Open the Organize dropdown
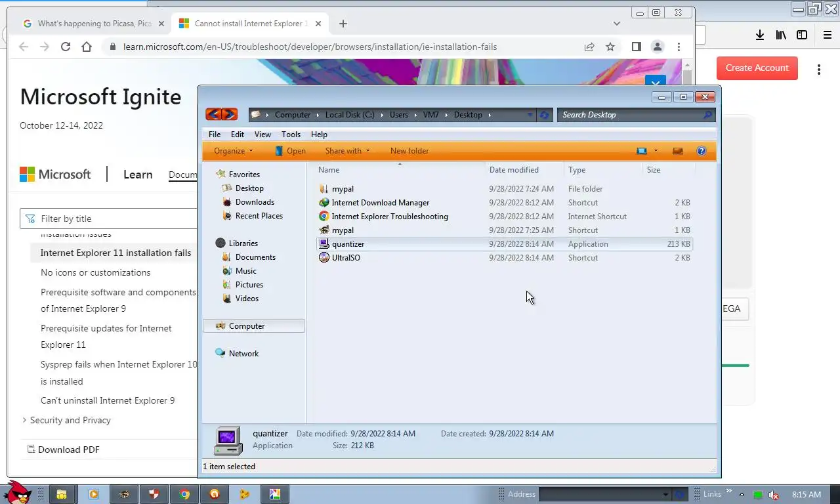The image size is (840, 504). coord(233,151)
